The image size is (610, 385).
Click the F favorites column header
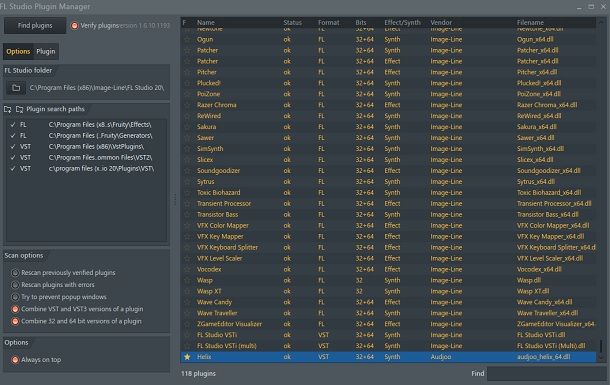(184, 23)
